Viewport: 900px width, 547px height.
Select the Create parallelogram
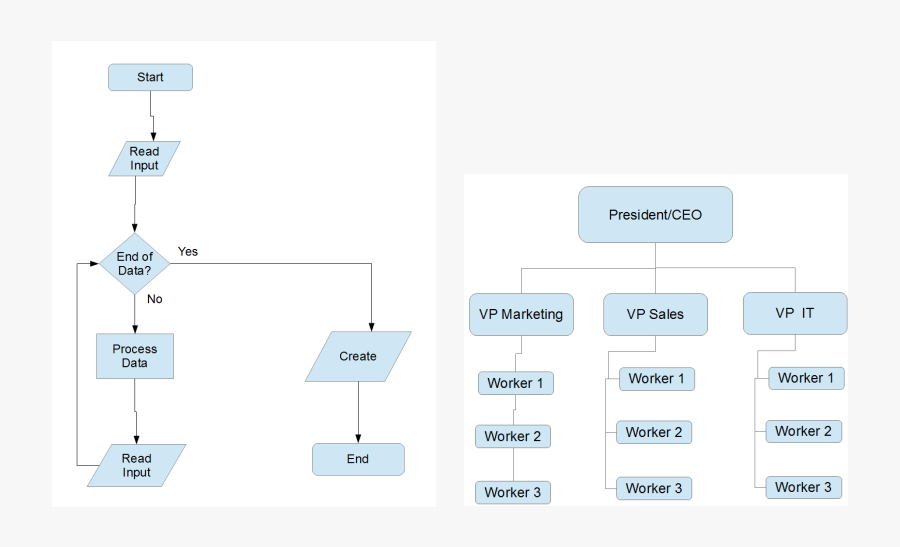(358, 356)
